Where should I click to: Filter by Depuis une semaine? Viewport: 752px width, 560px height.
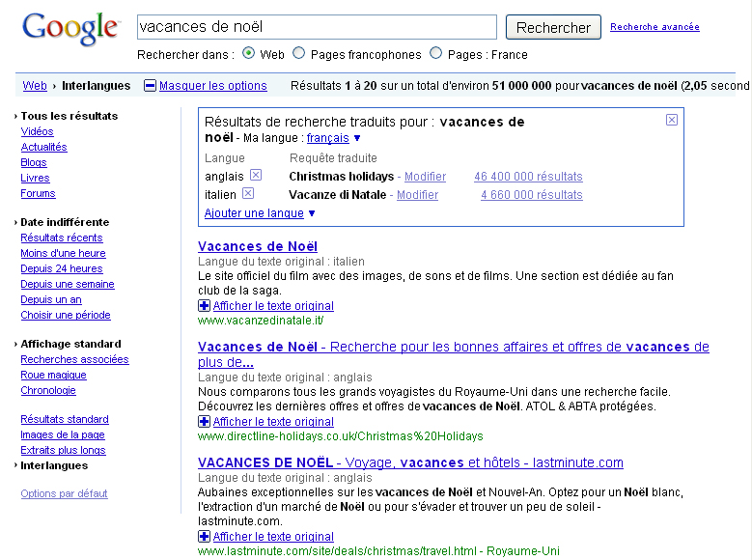click(x=68, y=284)
